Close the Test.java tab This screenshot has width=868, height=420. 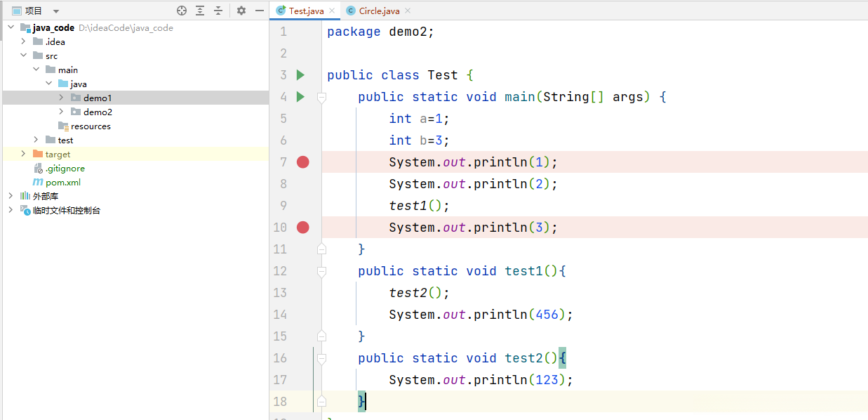tap(332, 11)
